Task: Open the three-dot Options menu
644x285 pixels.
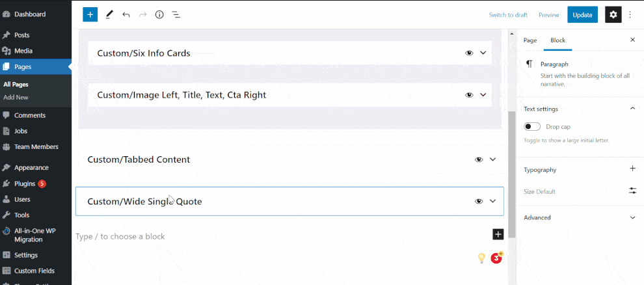Action: pos(630,15)
